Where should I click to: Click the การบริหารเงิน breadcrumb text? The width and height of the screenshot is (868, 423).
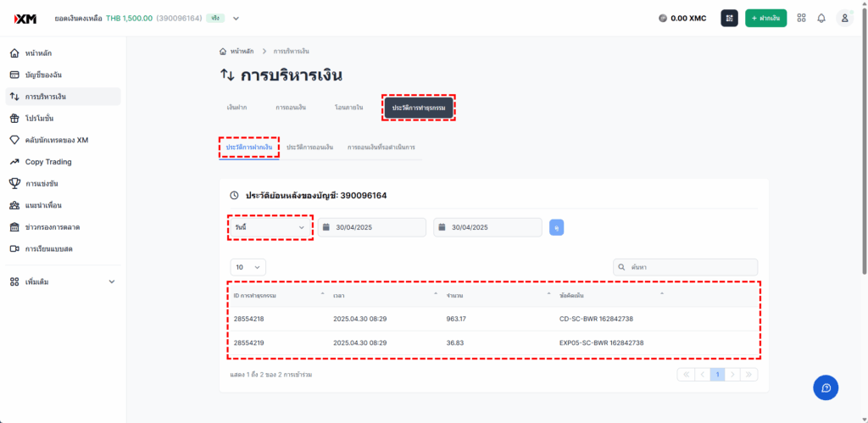pyautogui.click(x=292, y=51)
